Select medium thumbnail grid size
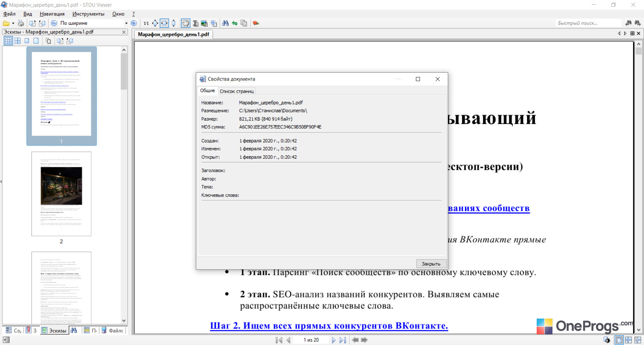644x345 pixels. point(17,41)
